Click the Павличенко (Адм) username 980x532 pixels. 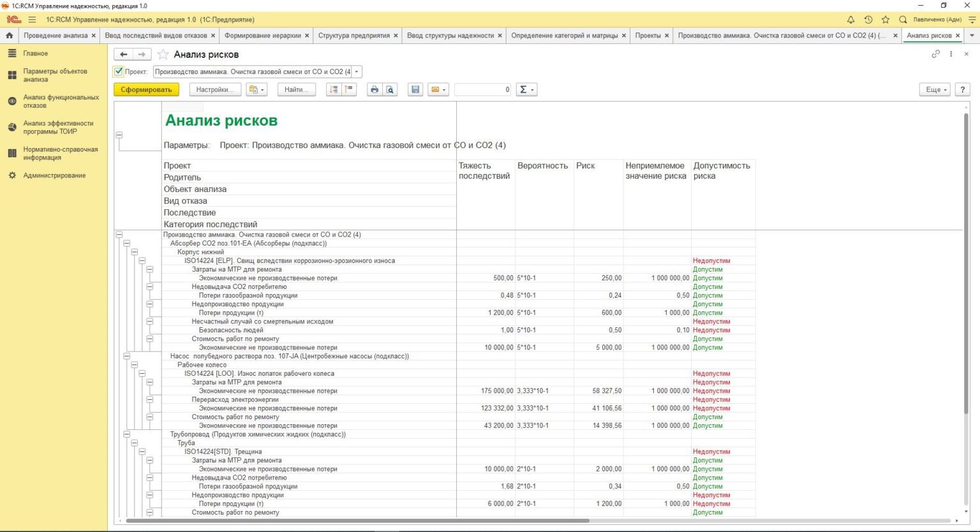[x=937, y=20]
